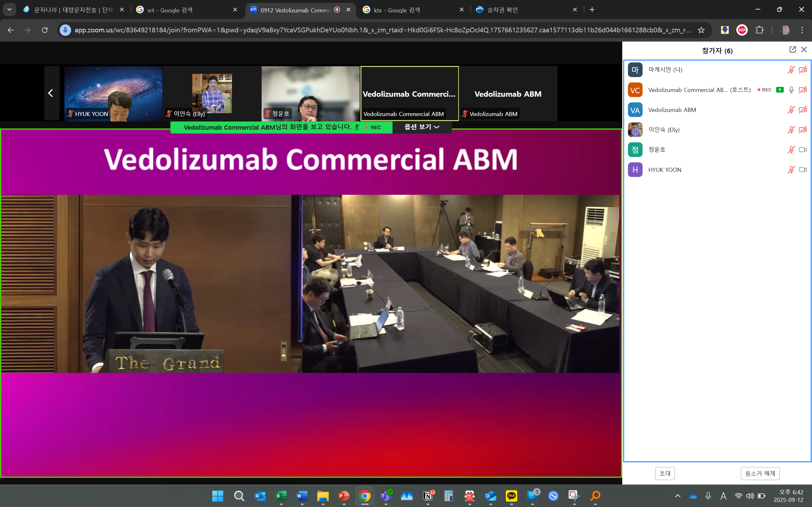The height and width of the screenshot is (507, 812).
Task: Expand the 옵션 보기 dropdown
Action: pos(422,127)
